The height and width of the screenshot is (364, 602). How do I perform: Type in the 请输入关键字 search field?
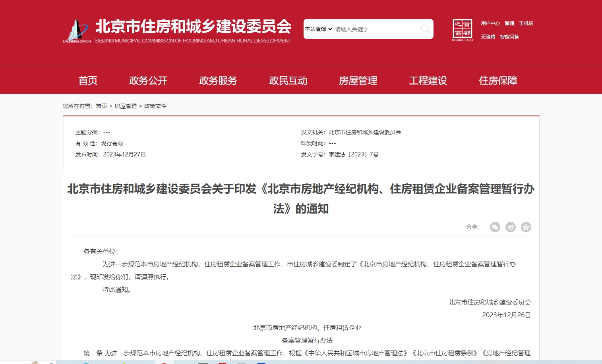pyautogui.click(x=376, y=29)
